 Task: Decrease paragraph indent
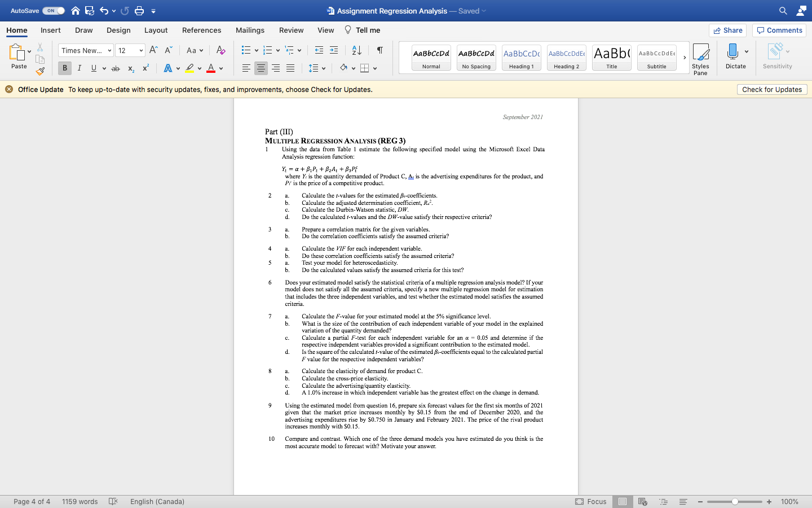tap(319, 50)
